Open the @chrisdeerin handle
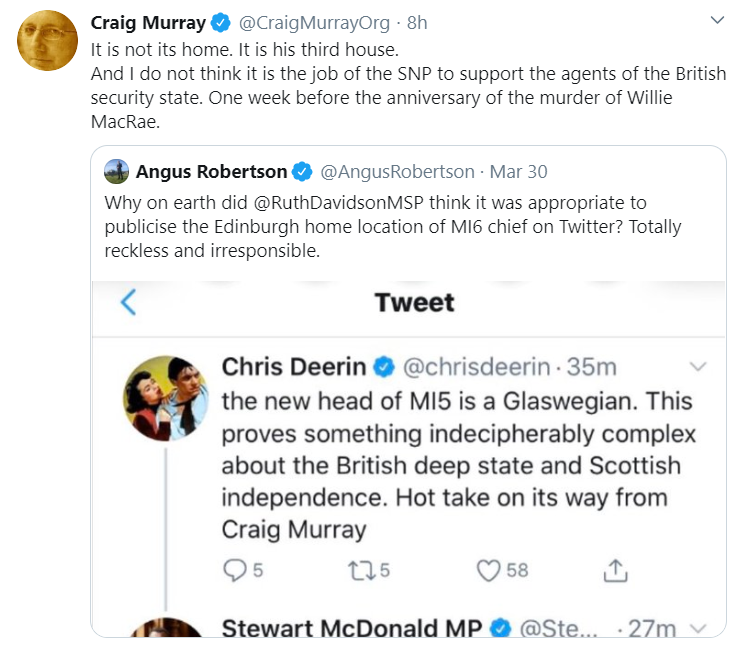Viewport: 740px width, 648px height. [476, 367]
